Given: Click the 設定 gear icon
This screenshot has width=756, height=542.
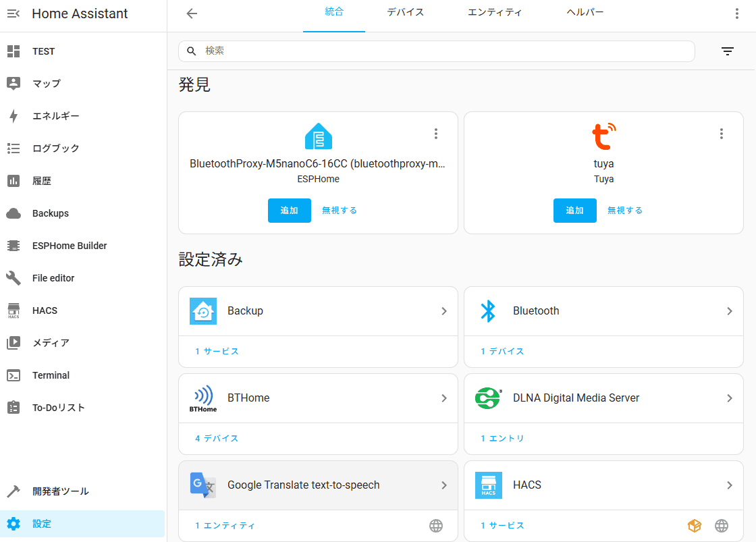Looking at the screenshot, I should pos(13,524).
